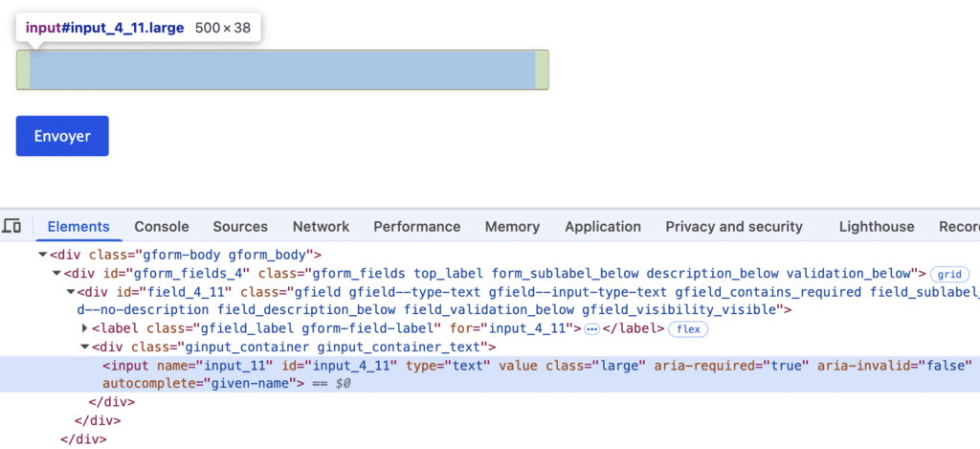Collapse the ginput_container div node
The height and width of the screenshot is (449, 980).
point(84,347)
